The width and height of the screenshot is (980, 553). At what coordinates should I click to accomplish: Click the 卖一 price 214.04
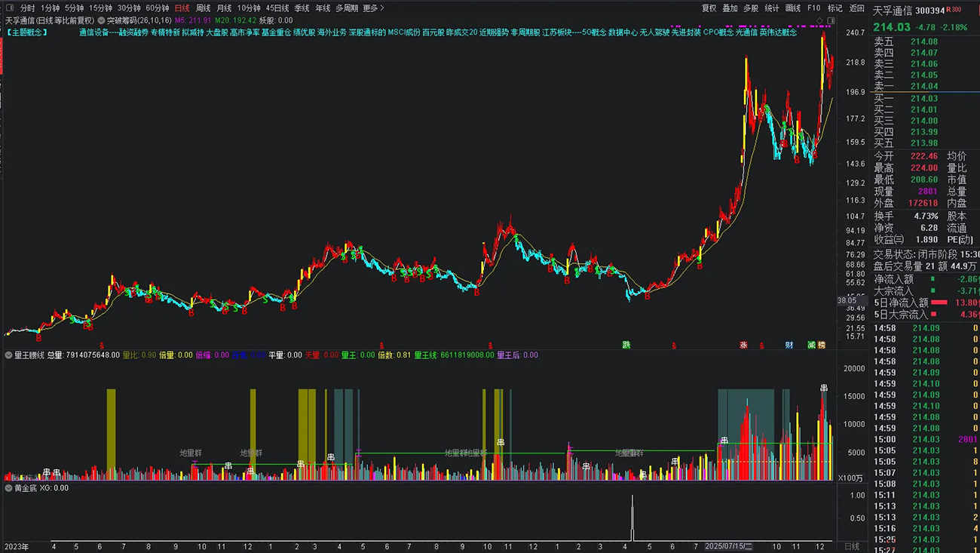point(924,86)
